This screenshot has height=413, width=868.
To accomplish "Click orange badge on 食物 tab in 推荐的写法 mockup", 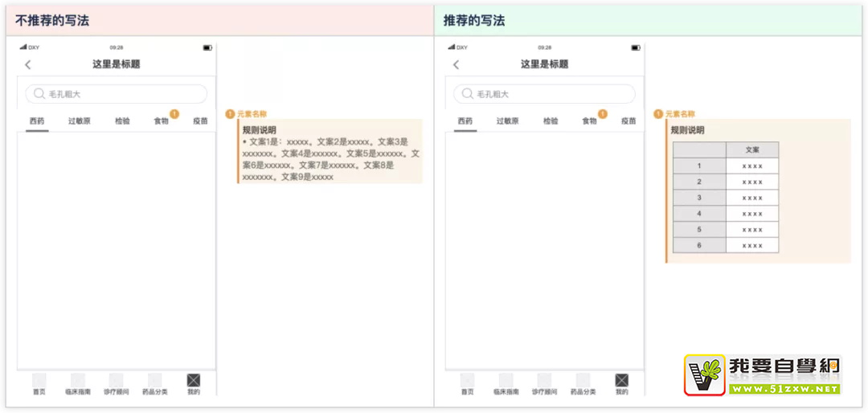I will [603, 114].
